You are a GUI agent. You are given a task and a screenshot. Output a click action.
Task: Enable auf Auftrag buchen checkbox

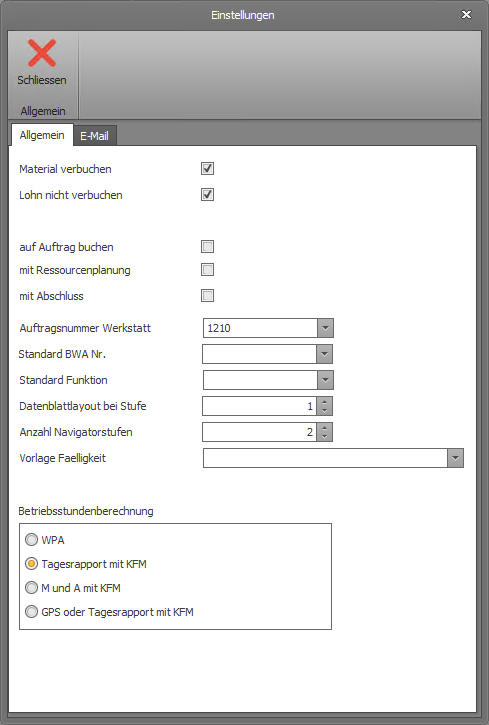[208, 246]
